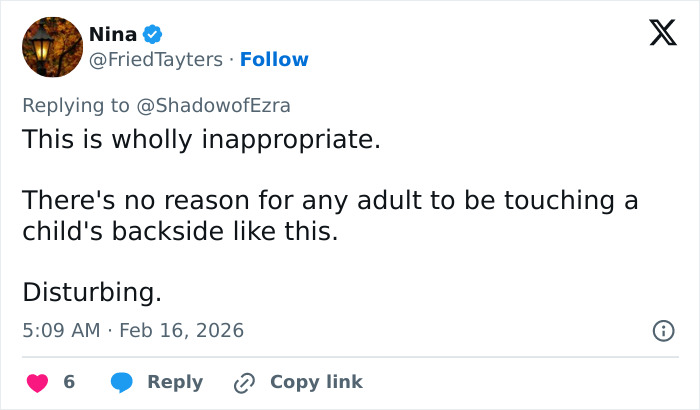Click the blue verified badge beside Nina
700x410 pixels.
(x=153, y=34)
